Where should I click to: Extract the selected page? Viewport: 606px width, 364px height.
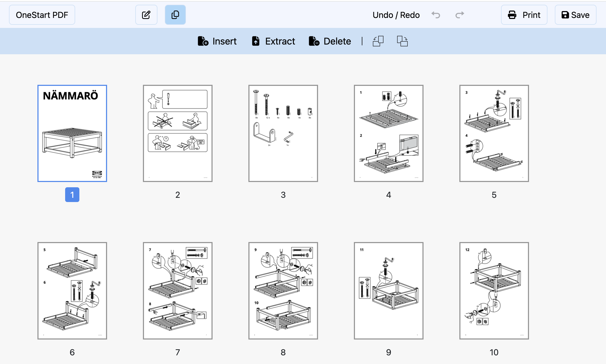pyautogui.click(x=273, y=41)
